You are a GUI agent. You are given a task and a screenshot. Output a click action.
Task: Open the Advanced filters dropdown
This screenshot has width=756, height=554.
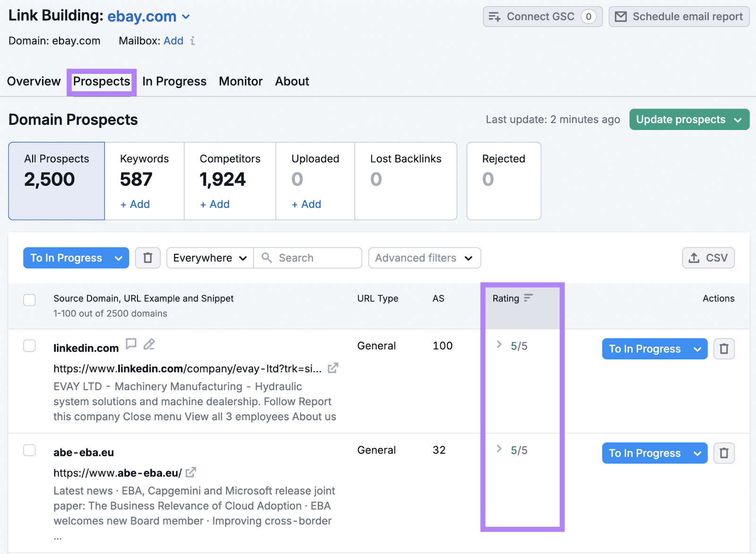click(x=424, y=258)
